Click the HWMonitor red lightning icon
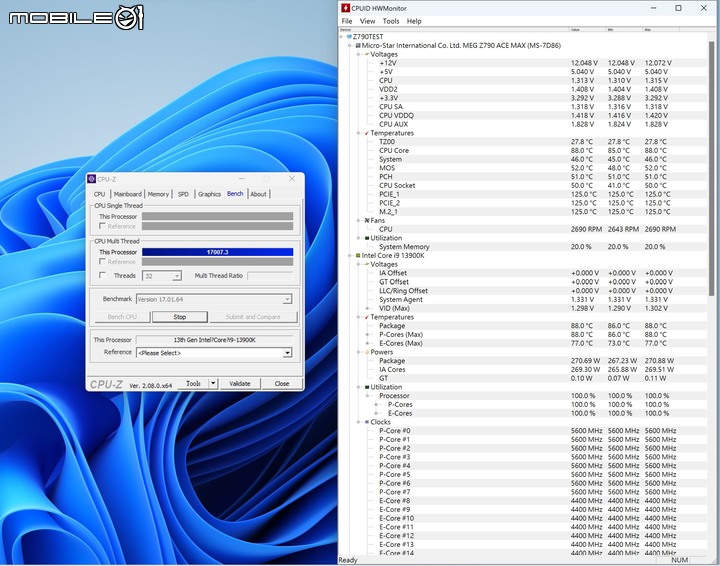This screenshot has width=720, height=566. point(345,8)
